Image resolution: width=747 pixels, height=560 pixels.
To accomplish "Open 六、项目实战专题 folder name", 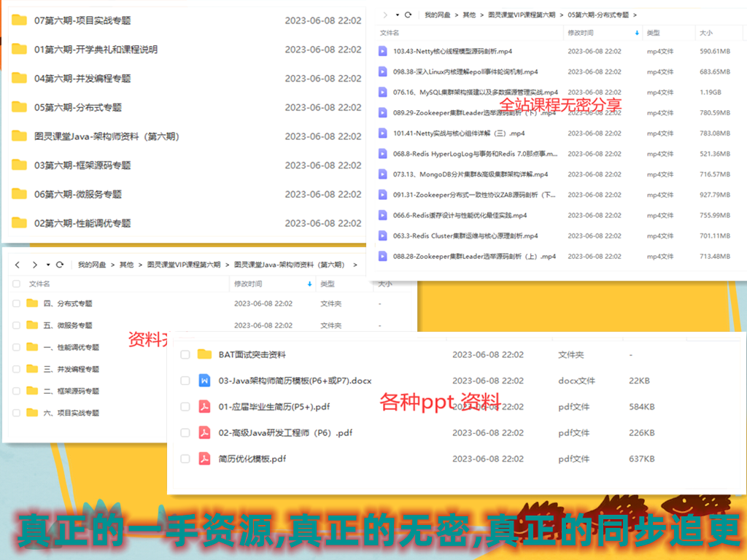I will pos(71,413).
